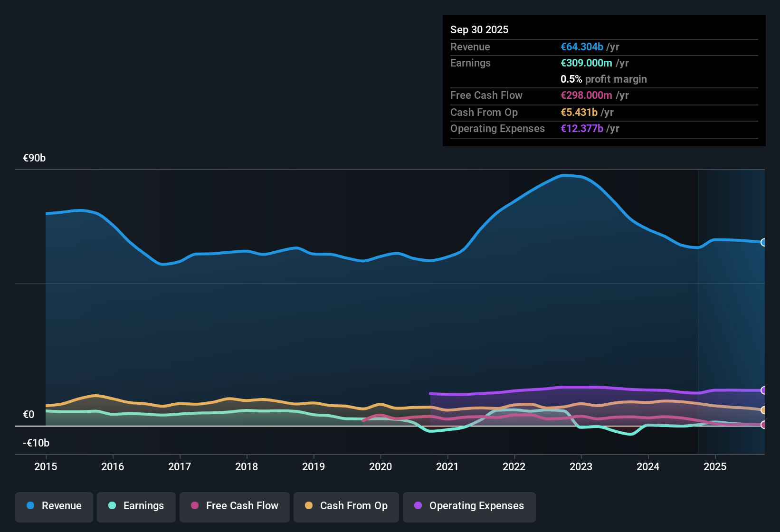The width and height of the screenshot is (780, 532).
Task: Collapse the Free Cash Flow legend entry
Action: tap(234, 506)
